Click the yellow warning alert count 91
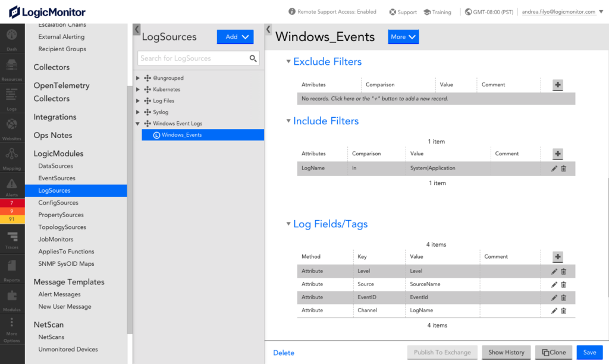Screen dimensions: 609x364 coord(12,219)
